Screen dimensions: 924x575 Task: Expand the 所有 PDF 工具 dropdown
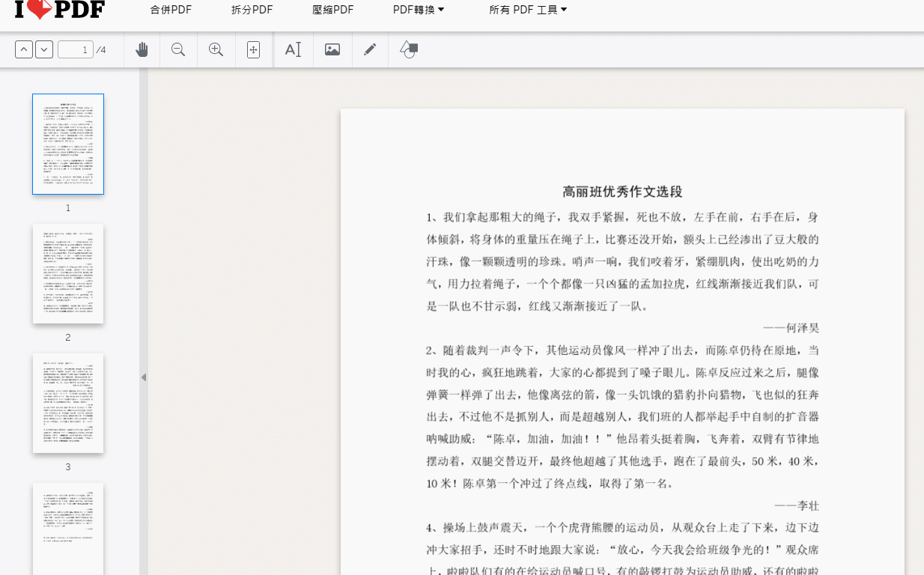click(528, 10)
